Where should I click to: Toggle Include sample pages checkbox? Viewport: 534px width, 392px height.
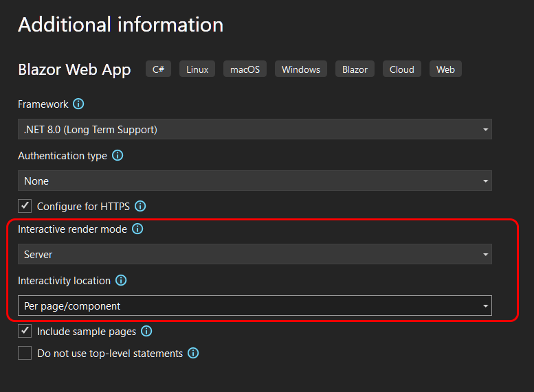(x=25, y=331)
